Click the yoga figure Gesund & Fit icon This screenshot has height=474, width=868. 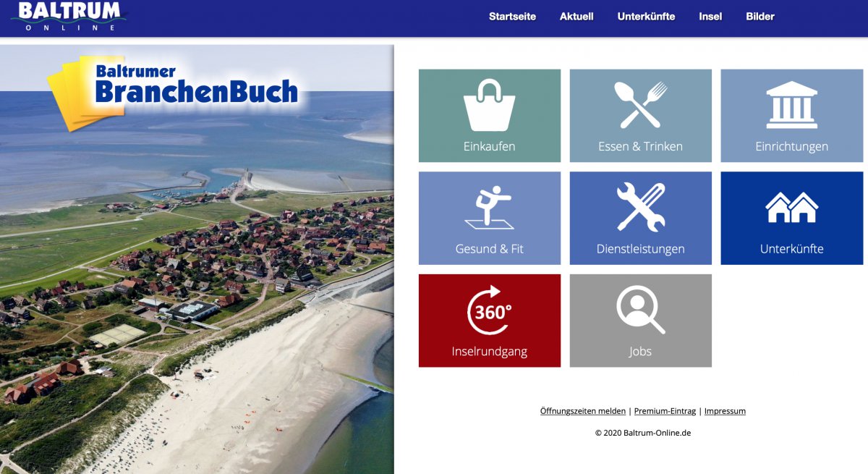489,208
